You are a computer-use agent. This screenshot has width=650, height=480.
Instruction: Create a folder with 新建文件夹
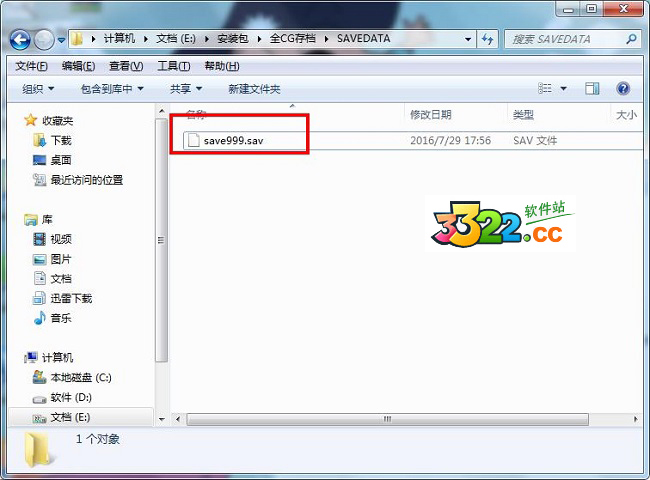pos(254,89)
